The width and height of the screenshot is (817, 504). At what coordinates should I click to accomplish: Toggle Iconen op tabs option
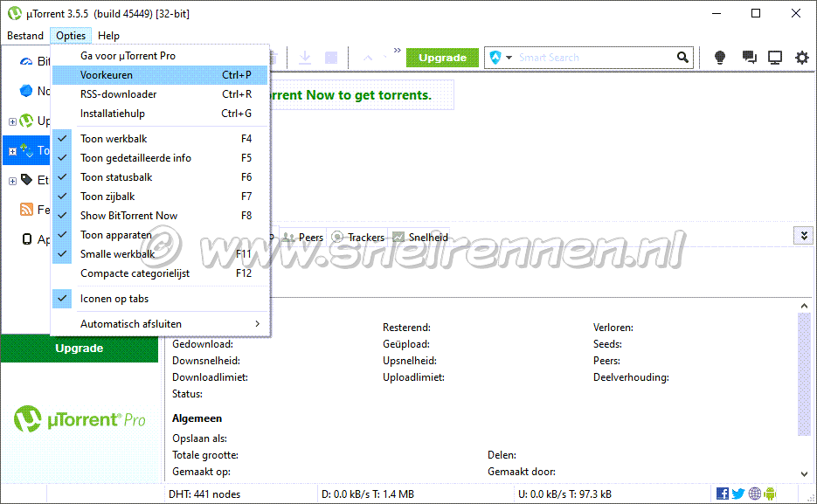pos(160,299)
